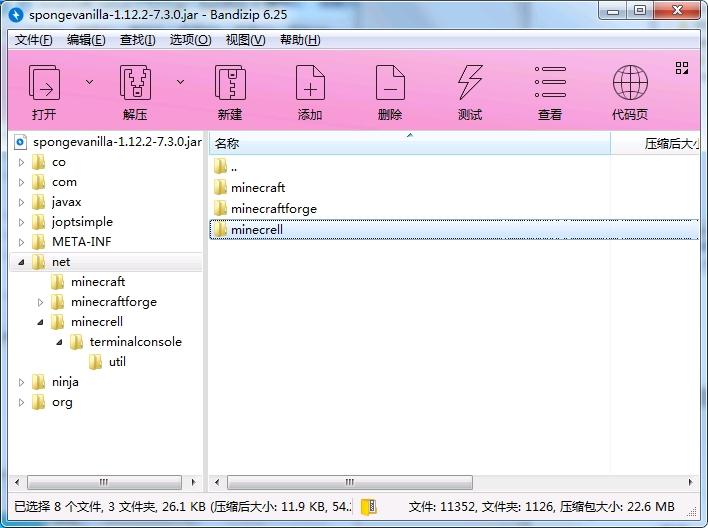Image resolution: width=708 pixels, height=528 pixels.
Task: Select the 'com' folder icon in tree
Action: (x=39, y=182)
